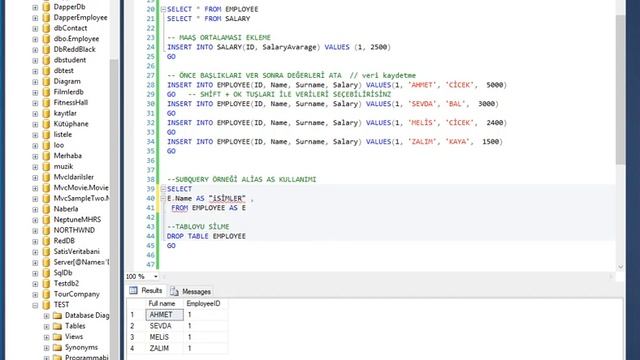This screenshot has height=360, width=640.
Task: Select the dbstudent database icon
Action: pos(46,60)
